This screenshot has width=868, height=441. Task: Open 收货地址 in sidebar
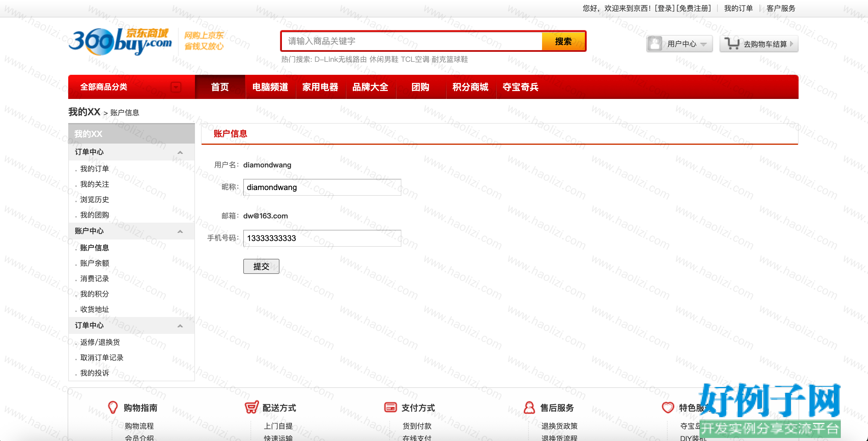point(94,309)
